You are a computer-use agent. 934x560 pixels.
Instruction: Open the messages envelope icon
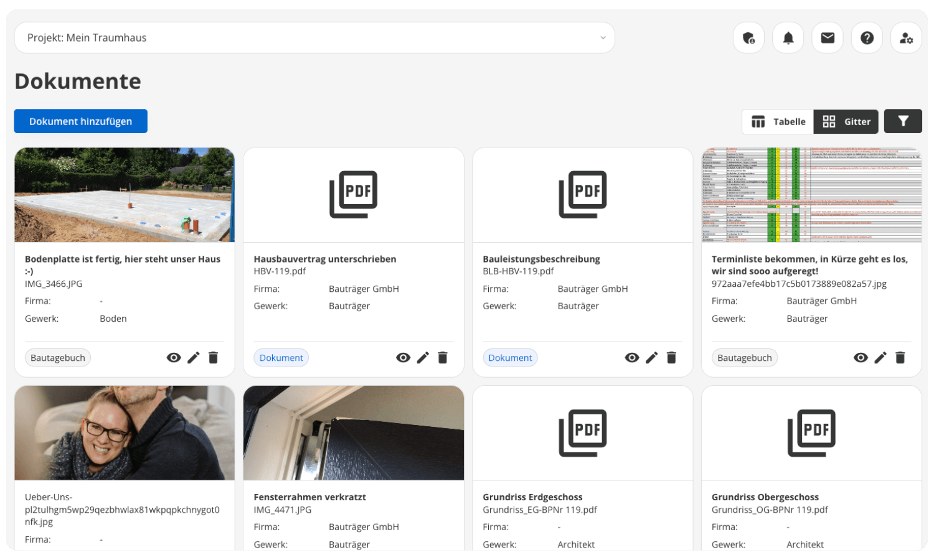(x=828, y=38)
